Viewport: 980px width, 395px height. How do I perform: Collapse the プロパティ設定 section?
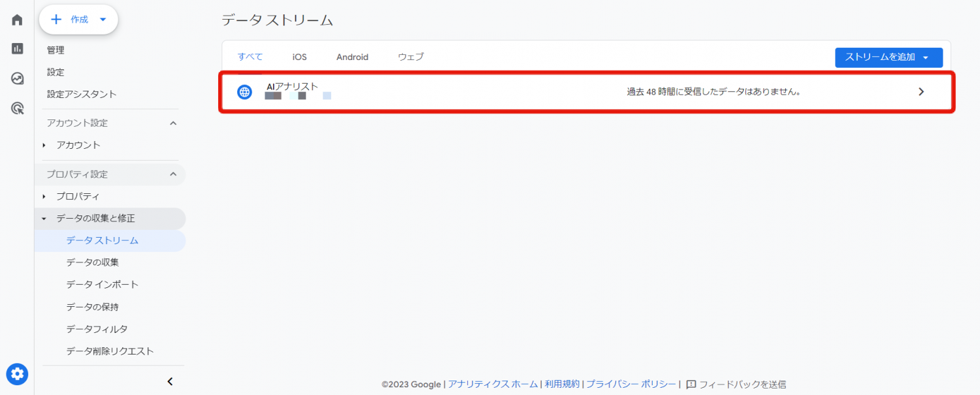(x=173, y=174)
